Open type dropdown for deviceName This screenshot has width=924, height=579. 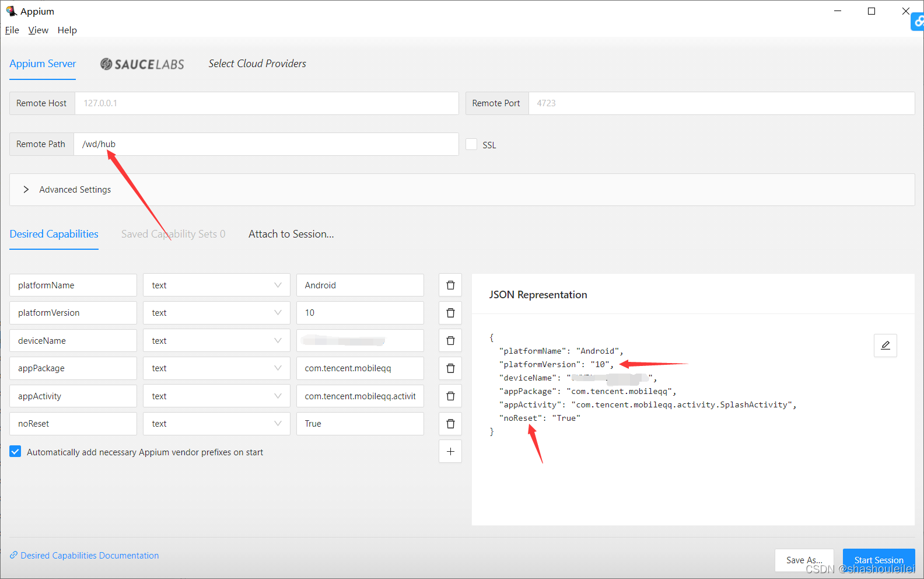(x=216, y=341)
